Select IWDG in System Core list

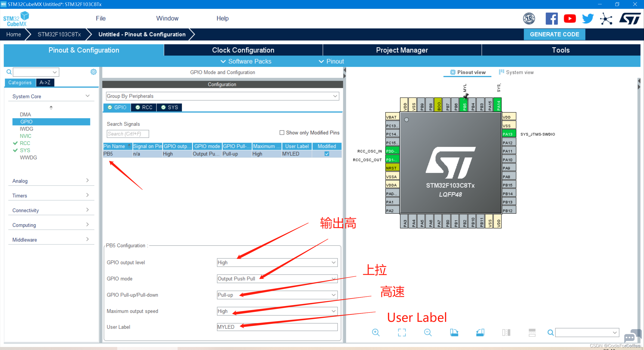pyautogui.click(x=27, y=129)
